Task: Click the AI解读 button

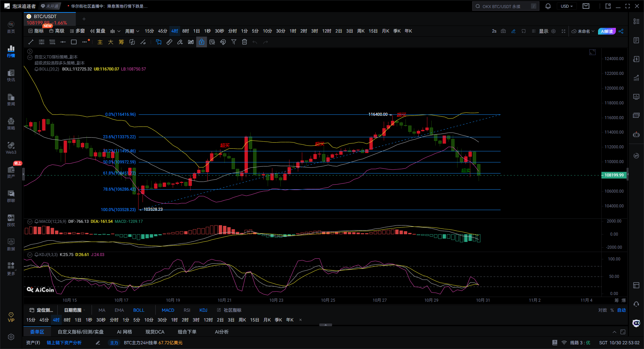Action: tap(606, 31)
